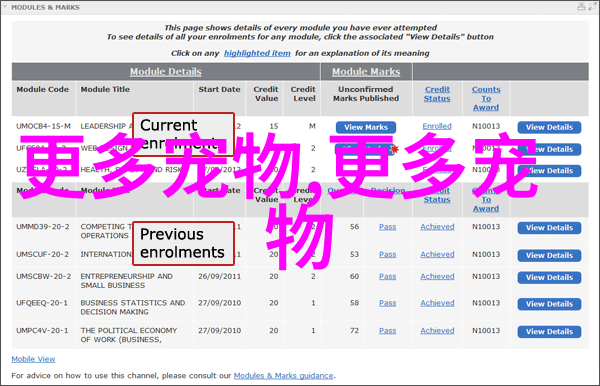This screenshot has width=600, height=386.
Task: Click Achieved status for UMSCUF-20-2
Action: tap(437, 254)
